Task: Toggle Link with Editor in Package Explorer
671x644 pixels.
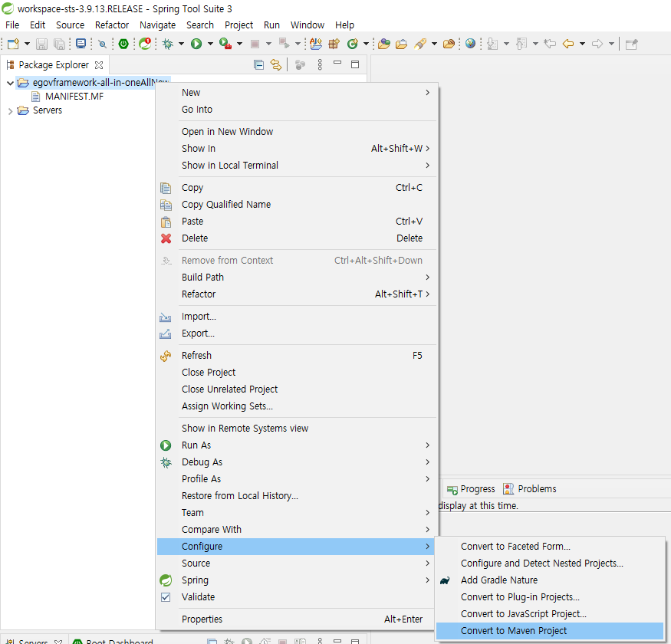Action: pos(276,65)
